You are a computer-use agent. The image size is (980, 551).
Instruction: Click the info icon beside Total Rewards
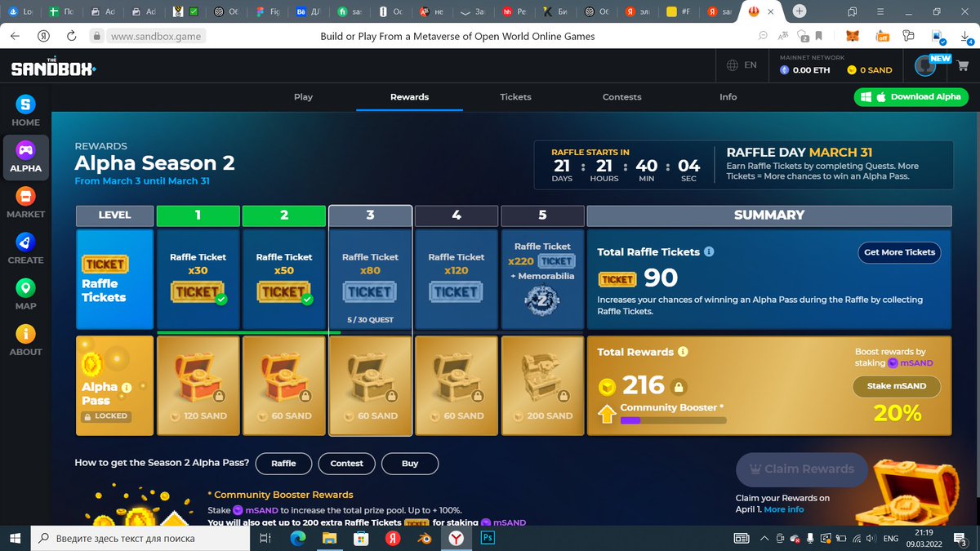(x=683, y=352)
